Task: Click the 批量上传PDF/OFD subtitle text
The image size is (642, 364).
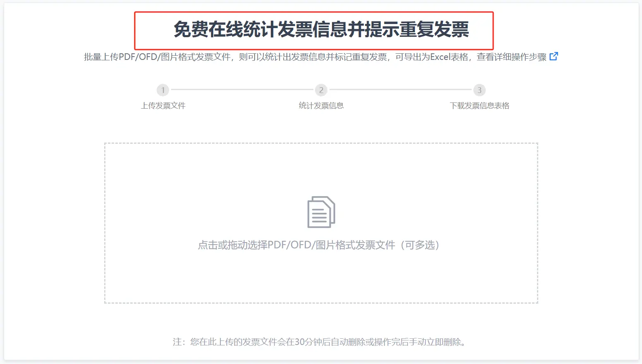Action: [x=157, y=57]
